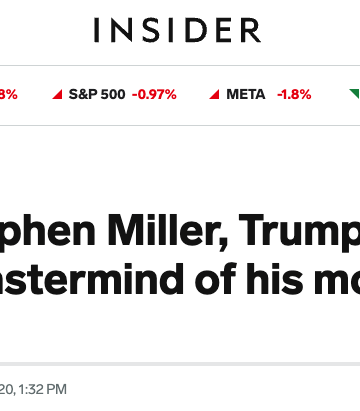Select the -0.97% S&P 500 change value

click(x=154, y=94)
